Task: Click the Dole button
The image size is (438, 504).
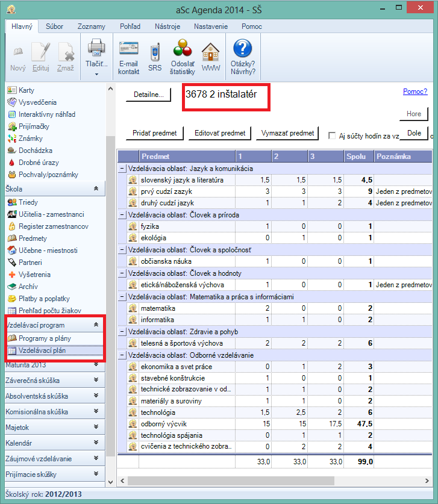Action: (x=414, y=133)
